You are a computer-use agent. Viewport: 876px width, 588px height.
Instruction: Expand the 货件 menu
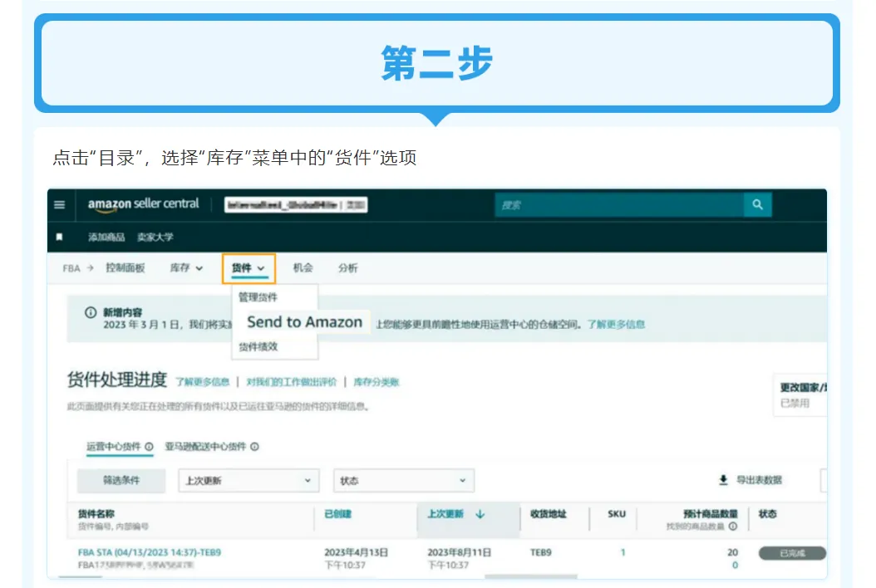click(249, 268)
